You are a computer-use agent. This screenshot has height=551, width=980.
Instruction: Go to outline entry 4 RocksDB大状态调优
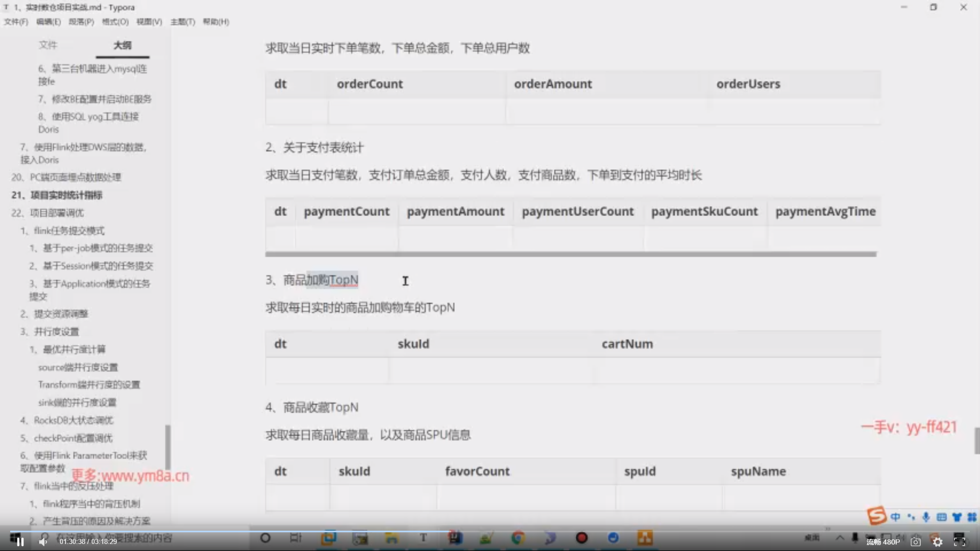pyautogui.click(x=67, y=420)
